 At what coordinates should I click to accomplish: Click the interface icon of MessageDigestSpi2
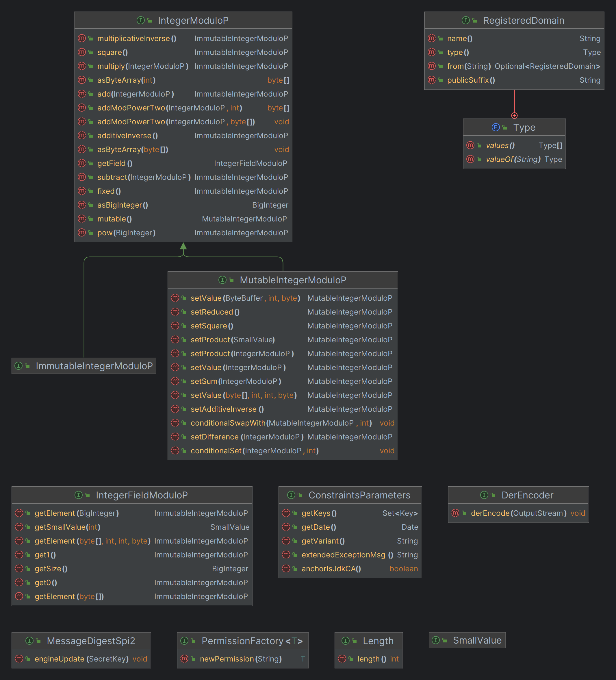pos(30,641)
